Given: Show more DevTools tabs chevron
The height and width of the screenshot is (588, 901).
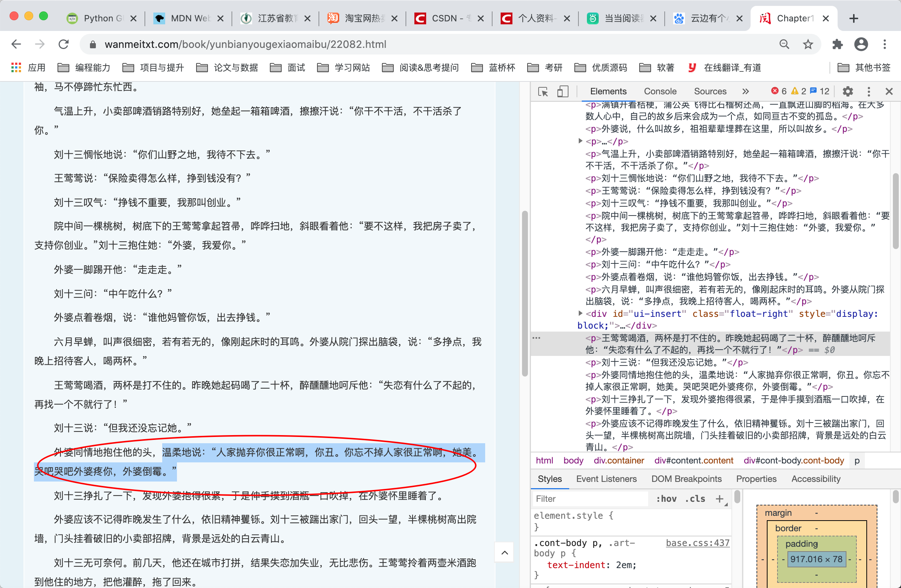Looking at the screenshot, I should [745, 91].
